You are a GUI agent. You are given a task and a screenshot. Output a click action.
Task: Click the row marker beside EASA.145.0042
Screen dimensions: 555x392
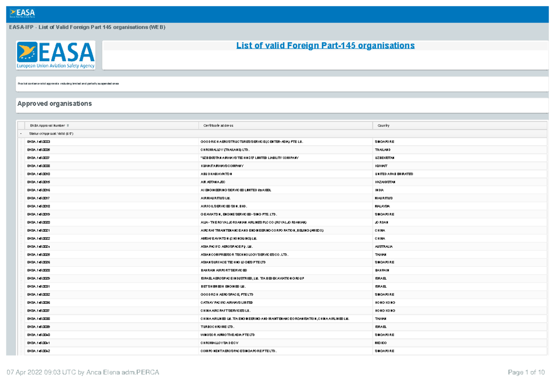(x=22, y=351)
